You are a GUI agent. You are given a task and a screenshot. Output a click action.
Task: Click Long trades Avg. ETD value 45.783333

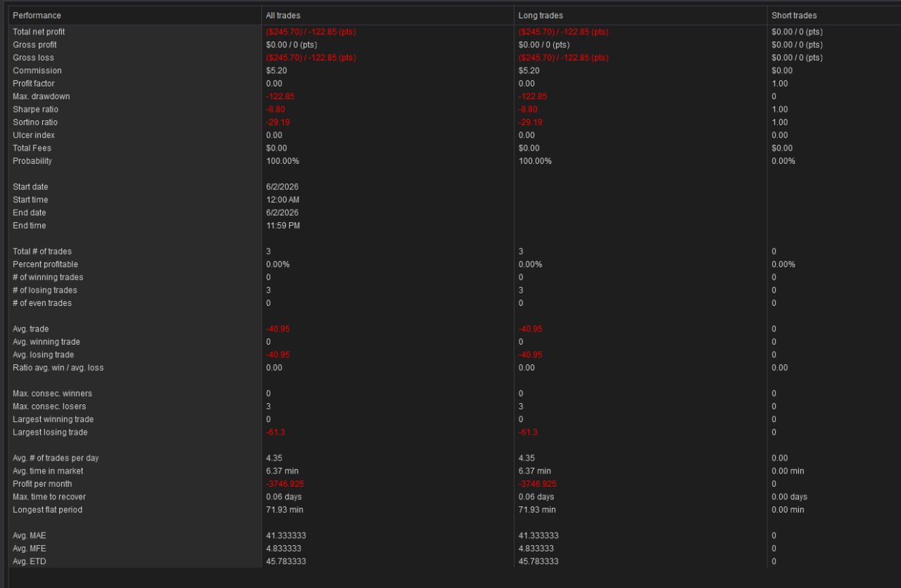(x=538, y=561)
